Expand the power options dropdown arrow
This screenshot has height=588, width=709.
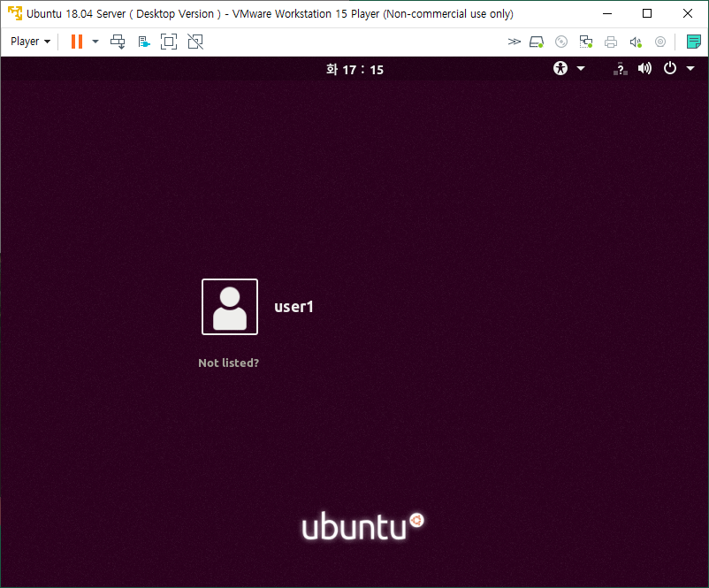95,42
